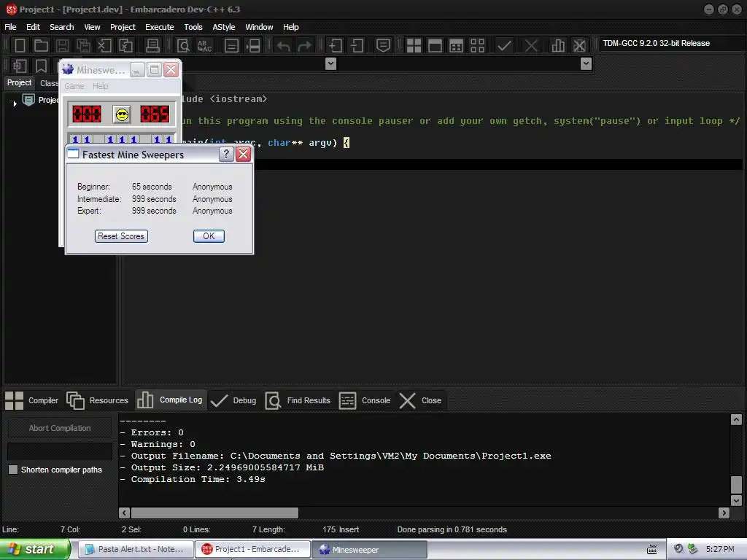747x560 pixels.
Task: Click the Run toolbar icon
Action: tap(435, 46)
